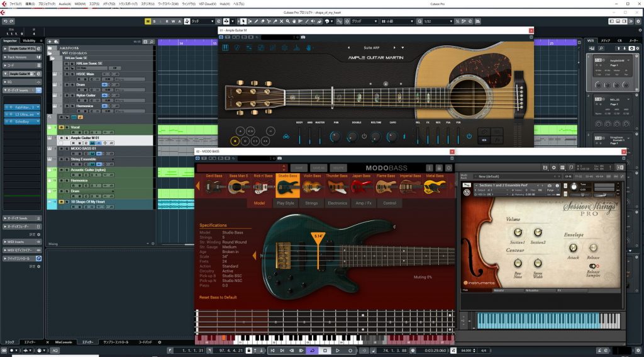
Task: Click the Record button in transport bar
Action: coord(350,350)
